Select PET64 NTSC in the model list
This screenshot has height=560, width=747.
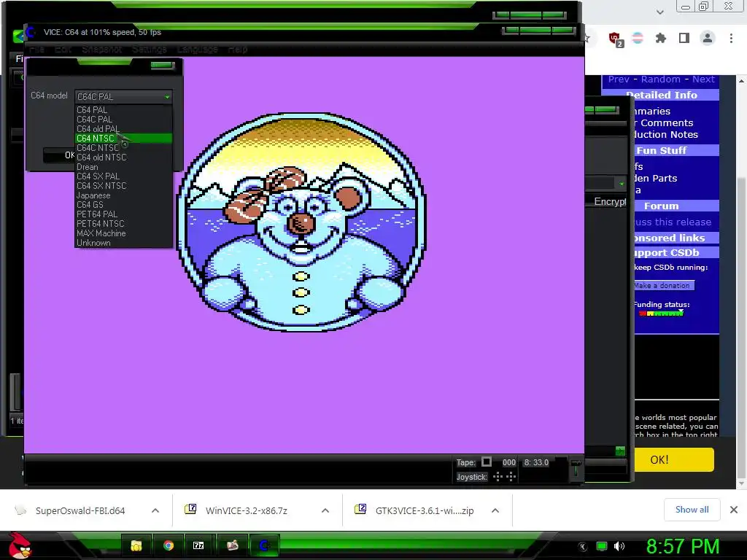click(x=123, y=224)
